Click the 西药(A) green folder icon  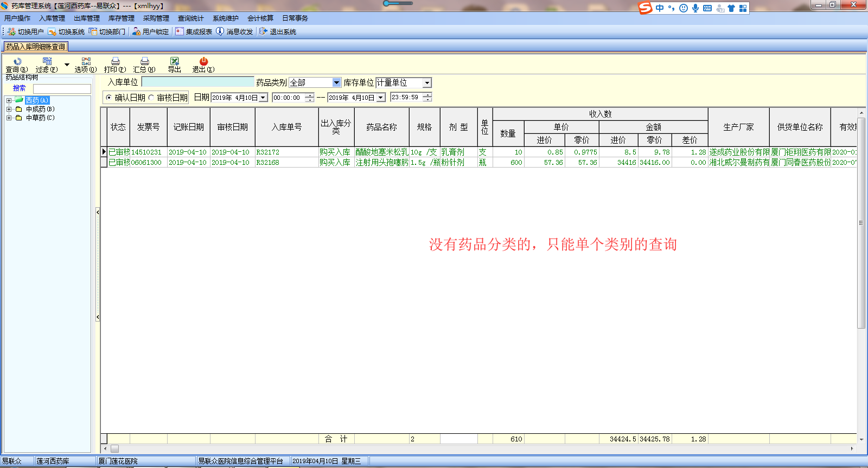[x=19, y=100]
